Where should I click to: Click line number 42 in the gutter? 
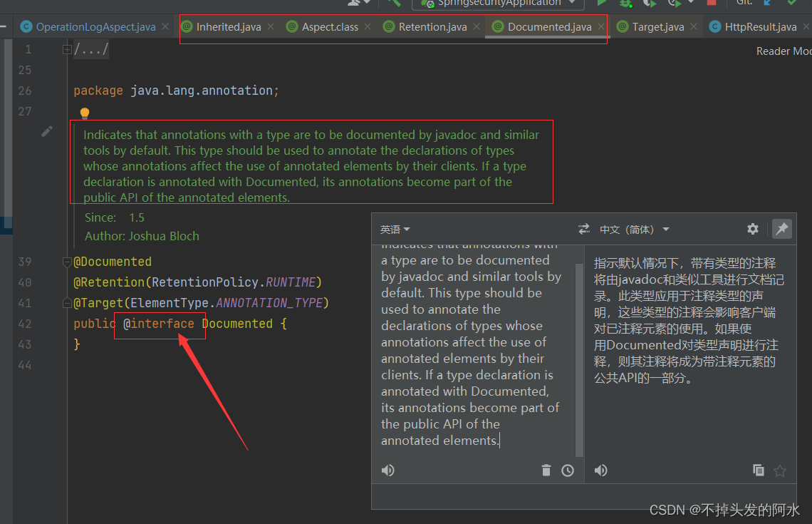click(x=25, y=324)
